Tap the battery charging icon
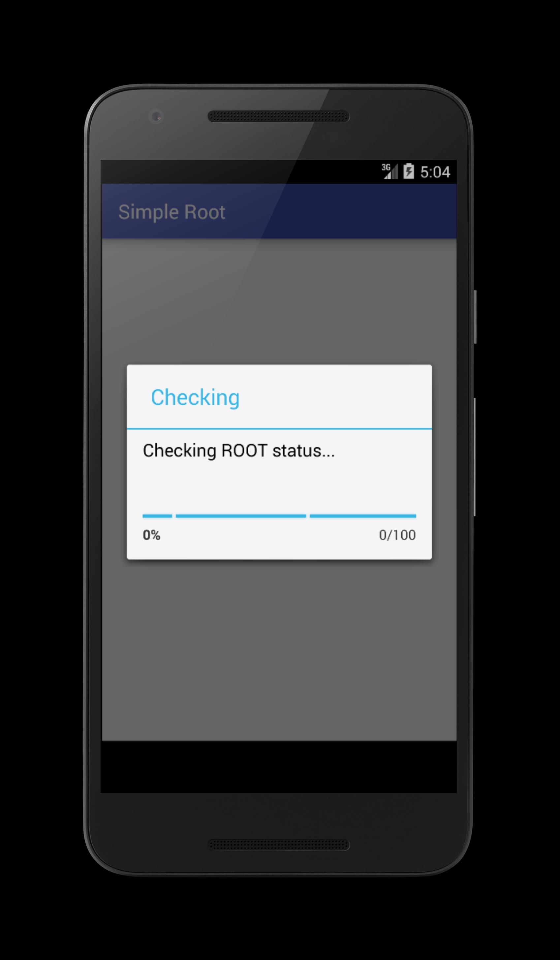Image resolution: width=560 pixels, height=960 pixels. point(408,171)
